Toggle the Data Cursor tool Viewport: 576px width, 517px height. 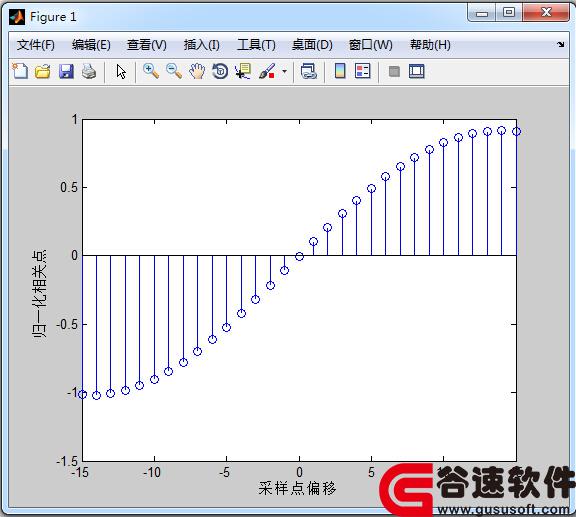243,71
